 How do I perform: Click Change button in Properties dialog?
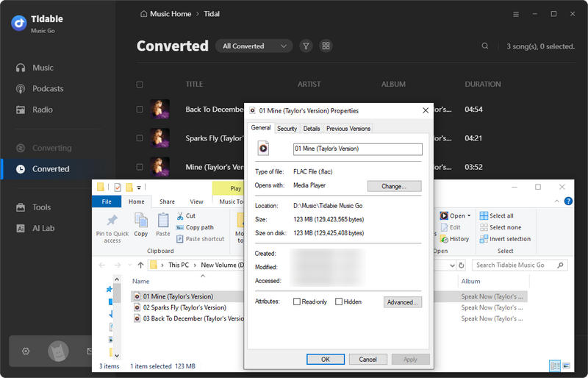(x=394, y=186)
